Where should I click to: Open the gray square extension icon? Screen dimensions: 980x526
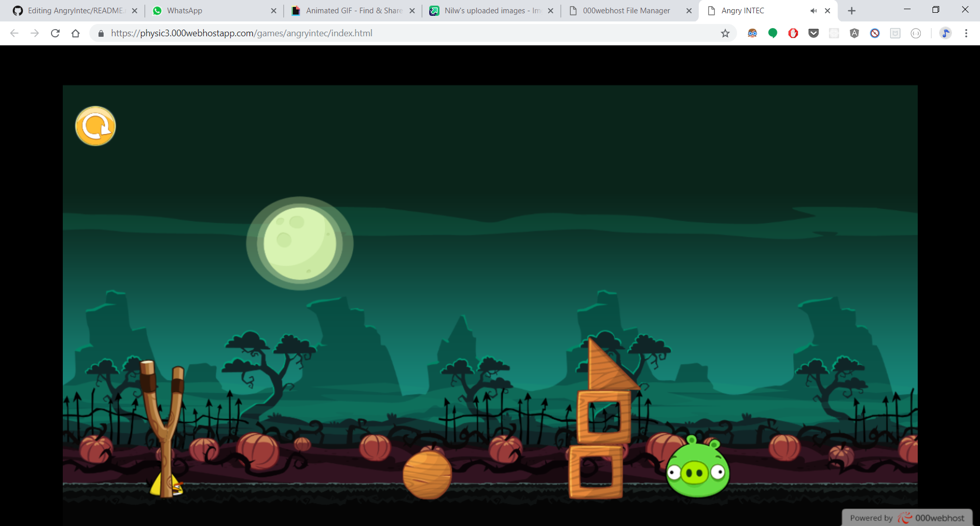(x=895, y=33)
